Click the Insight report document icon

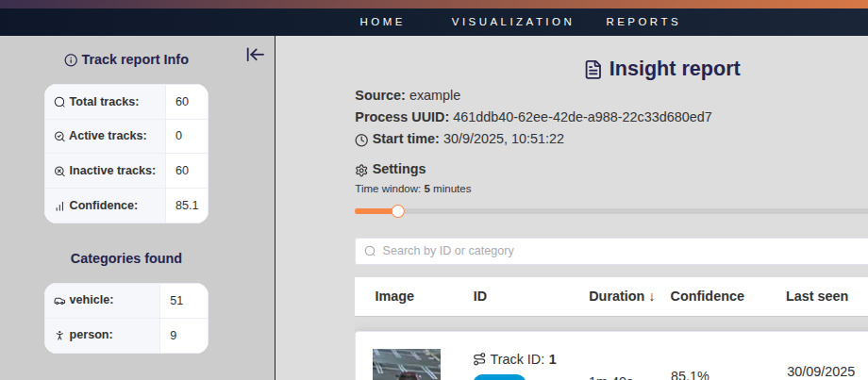point(593,69)
